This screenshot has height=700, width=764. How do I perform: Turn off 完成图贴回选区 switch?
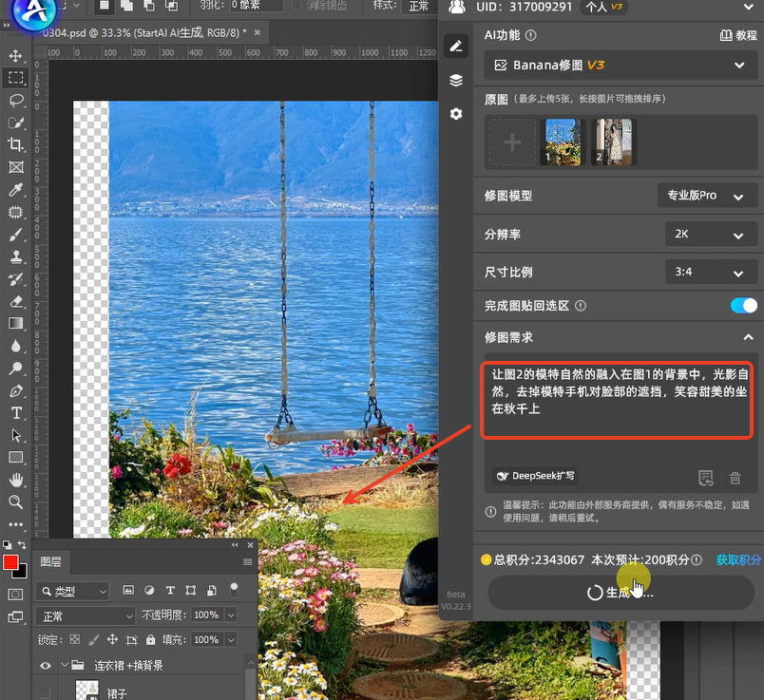(743, 306)
